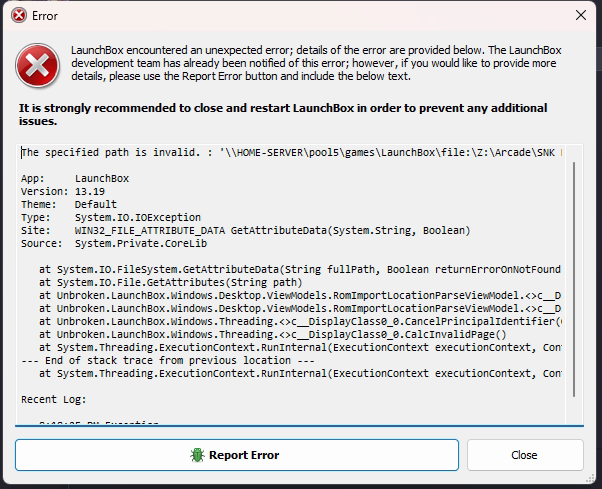Click the Report Error button
Image resolution: width=602 pixels, height=489 pixels.
coord(237,455)
